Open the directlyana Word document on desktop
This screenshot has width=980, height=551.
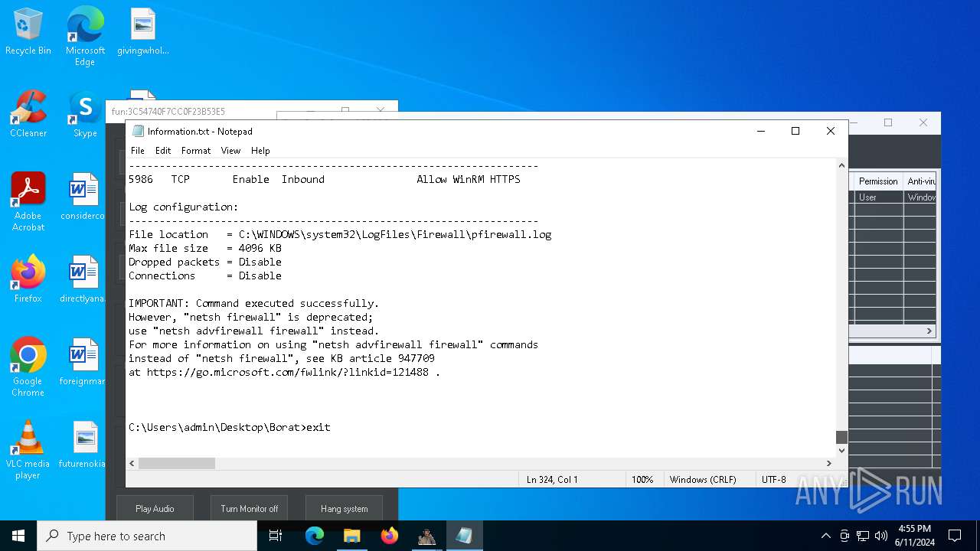pyautogui.click(x=83, y=280)
